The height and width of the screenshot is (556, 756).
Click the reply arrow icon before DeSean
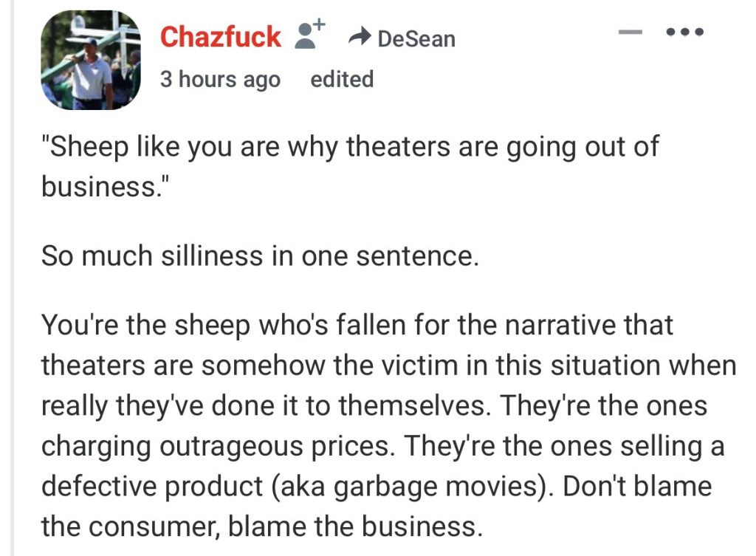click(x=360, y=37)
